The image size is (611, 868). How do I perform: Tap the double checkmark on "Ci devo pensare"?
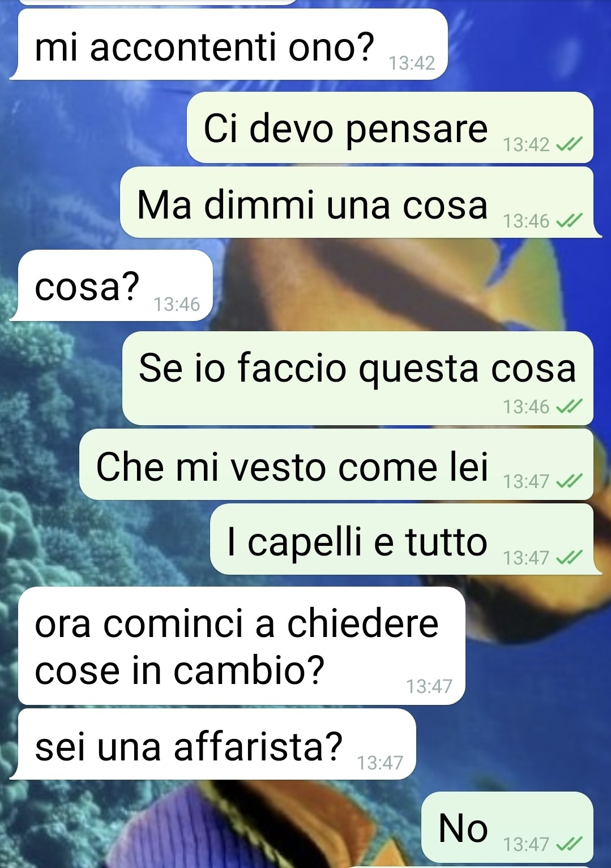coord(569,145)
